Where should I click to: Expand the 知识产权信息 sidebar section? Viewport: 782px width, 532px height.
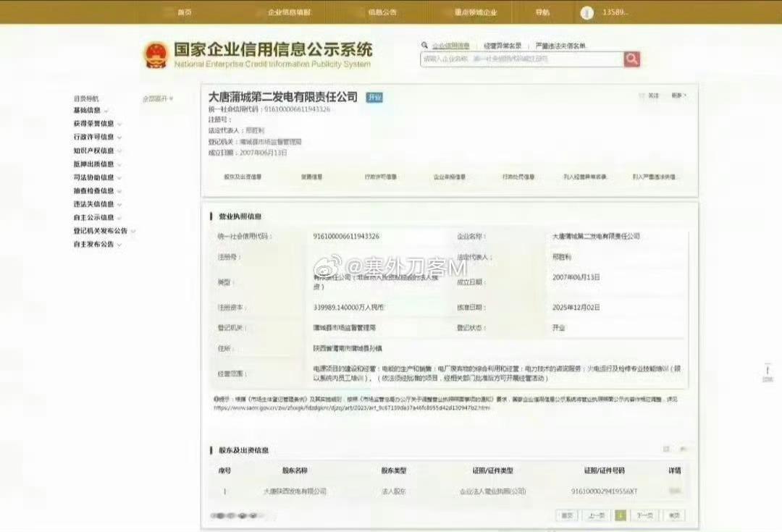point(97,151)
